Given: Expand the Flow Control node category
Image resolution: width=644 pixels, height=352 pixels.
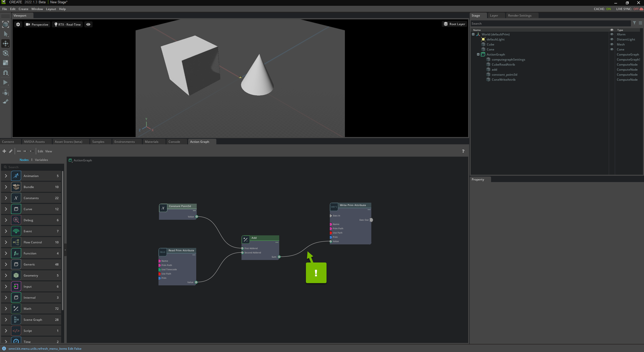Looking at the screenshot, I should 6,242.
